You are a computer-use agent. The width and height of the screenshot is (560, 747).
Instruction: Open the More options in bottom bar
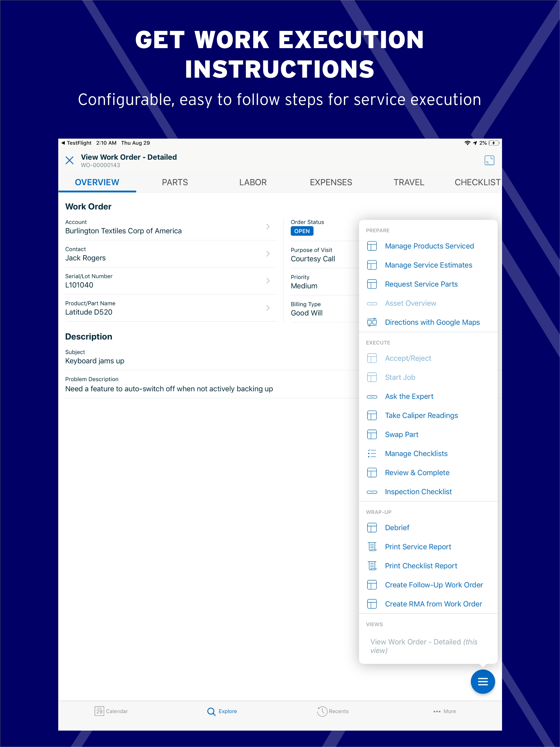click(444, 711)
